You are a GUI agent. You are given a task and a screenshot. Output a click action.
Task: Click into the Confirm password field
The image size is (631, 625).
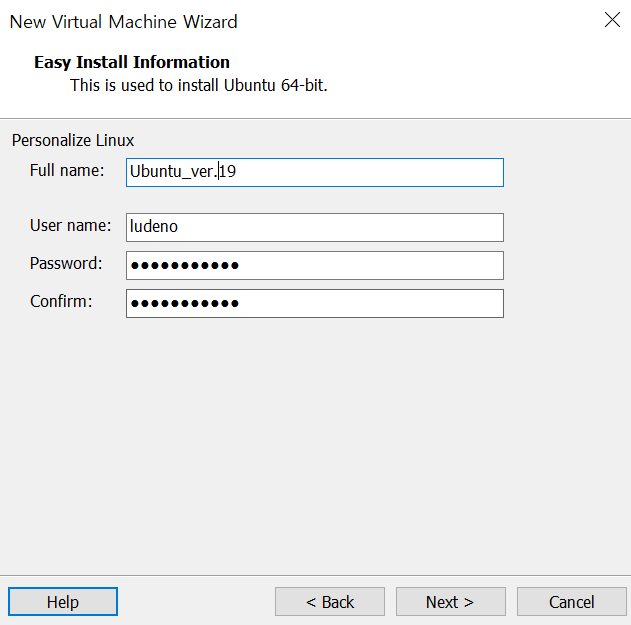315,303
